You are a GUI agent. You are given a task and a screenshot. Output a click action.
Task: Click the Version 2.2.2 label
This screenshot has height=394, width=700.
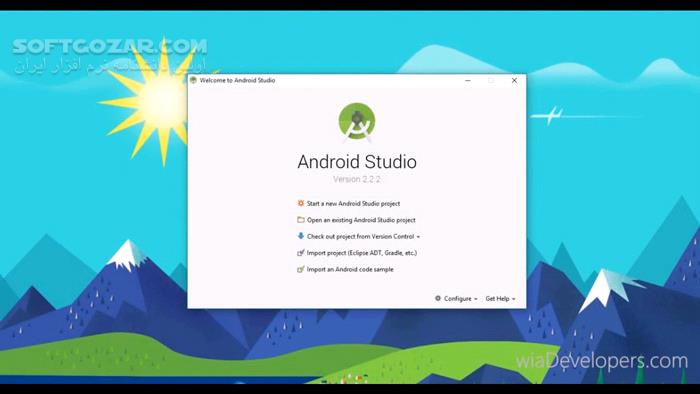(x=357, y=179)
